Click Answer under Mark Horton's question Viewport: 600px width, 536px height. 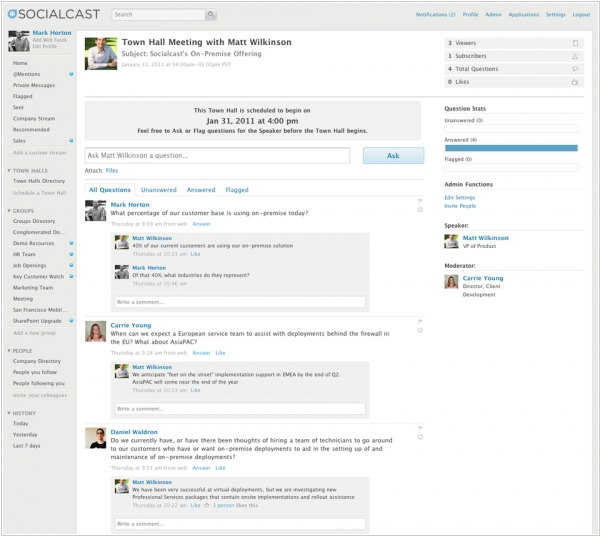click(x=201, y=224)
